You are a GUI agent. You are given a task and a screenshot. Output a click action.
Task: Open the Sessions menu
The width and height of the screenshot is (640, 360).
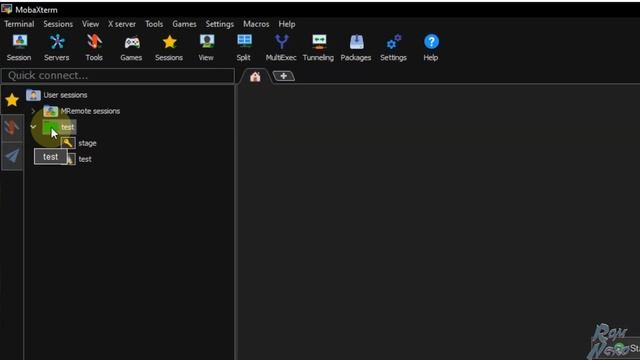(58, 24)
